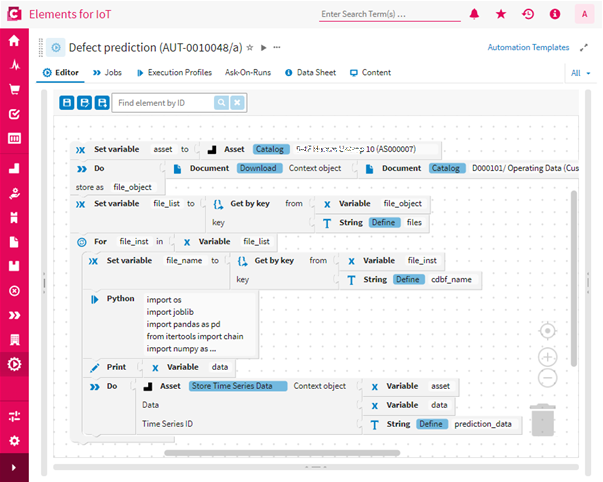Zoom in the canvas with plus button
603x482 pixels.
[x=548, y=357]
